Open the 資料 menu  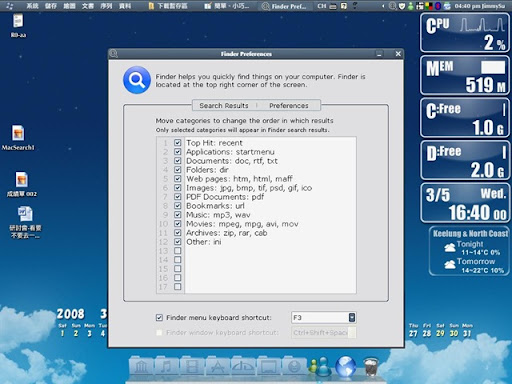pyautogui.click(x=125, y=6)
